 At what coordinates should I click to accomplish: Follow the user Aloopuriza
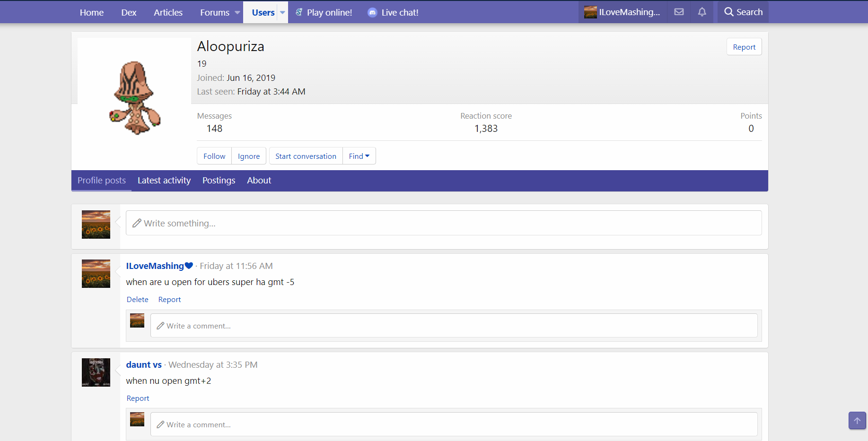pyautogui.click(x=214, y=156)
